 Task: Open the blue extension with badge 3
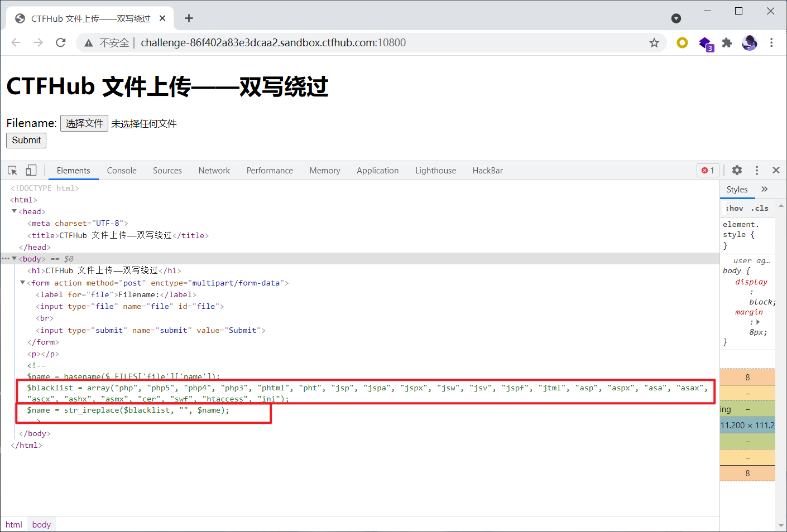coord(706,43)
